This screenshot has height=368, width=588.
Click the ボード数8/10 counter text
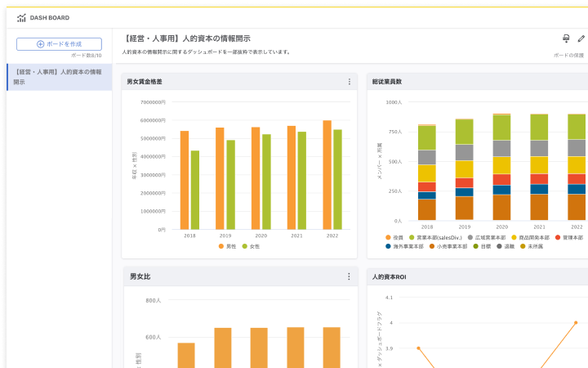tap(87, 56)
